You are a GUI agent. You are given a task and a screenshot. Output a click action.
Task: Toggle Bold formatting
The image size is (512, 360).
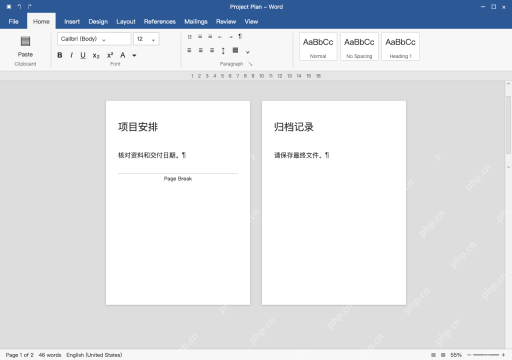[60, 55]
